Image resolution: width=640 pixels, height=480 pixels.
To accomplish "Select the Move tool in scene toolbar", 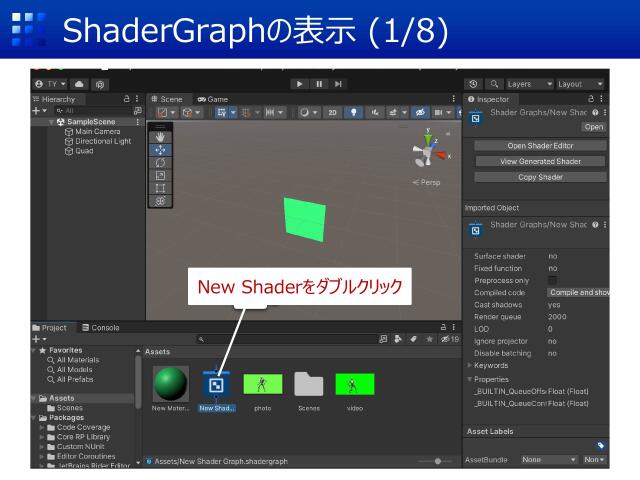I will click(x=160, y=150).
